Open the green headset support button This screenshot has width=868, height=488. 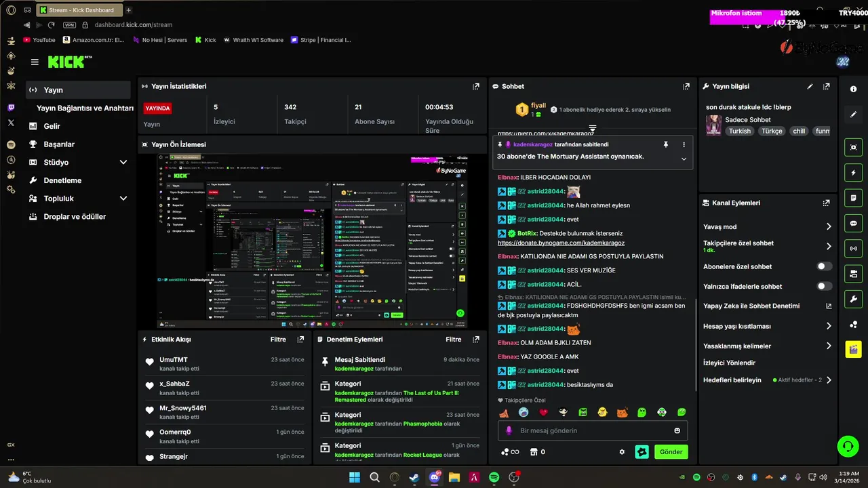(x=848, y=446)
